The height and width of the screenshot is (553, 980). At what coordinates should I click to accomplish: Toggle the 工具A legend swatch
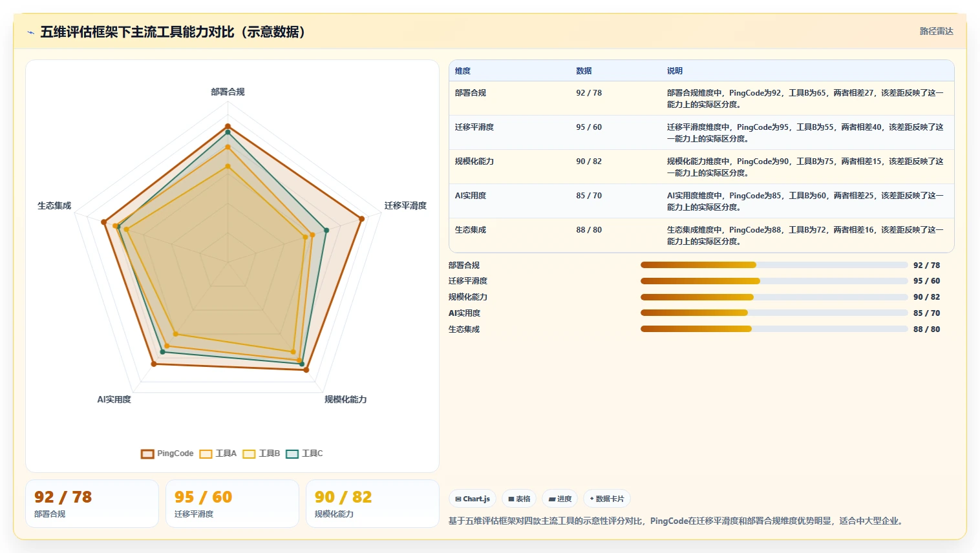[206, 454]
